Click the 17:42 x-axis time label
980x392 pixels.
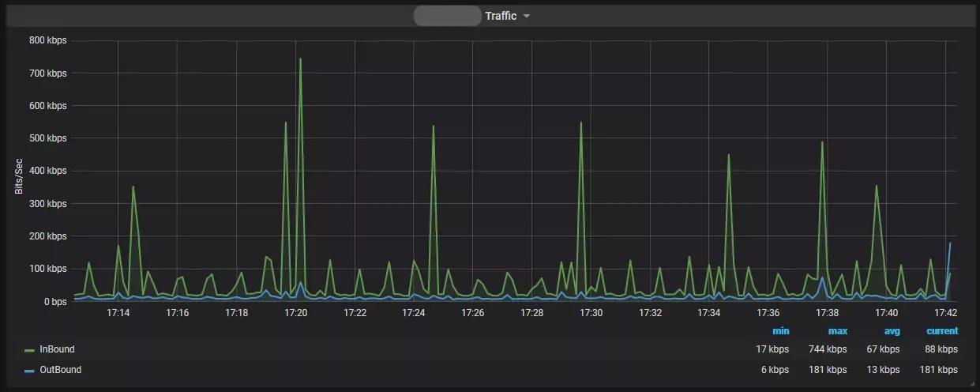tap(945, 313)
